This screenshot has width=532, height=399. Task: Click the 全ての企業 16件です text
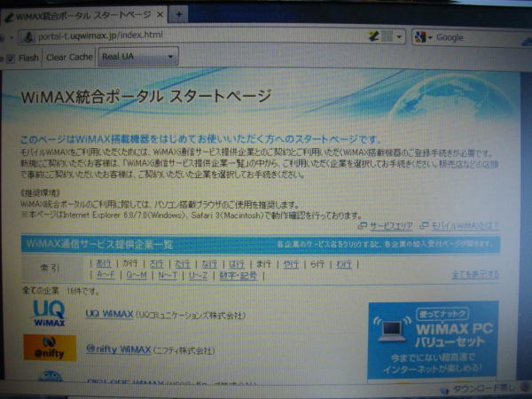(x=60, y=291)
